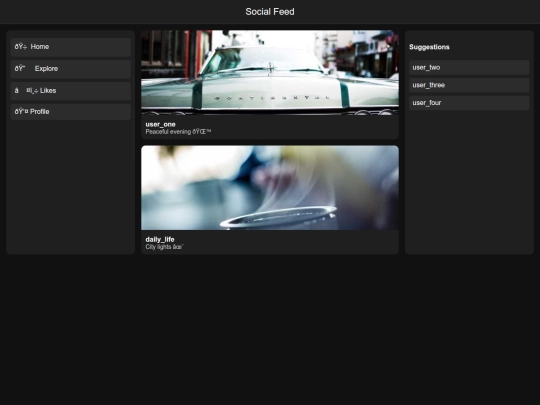This screenshot has height=405, width=540.
Task: Select suggested account user_three
Action: tap(469, 85)
